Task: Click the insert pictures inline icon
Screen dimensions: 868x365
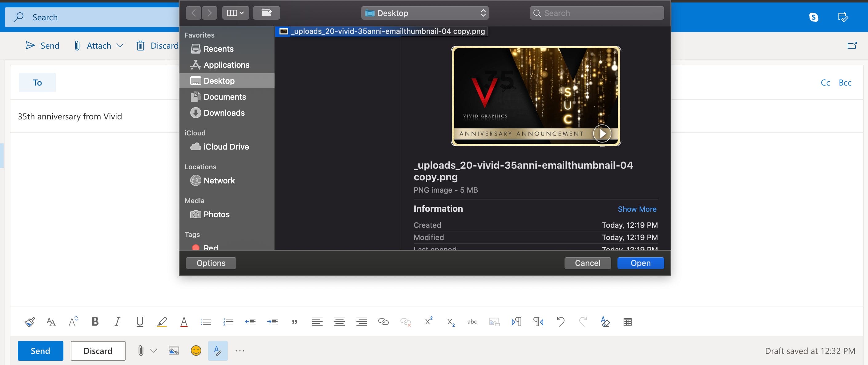Action: click(174, 351)
